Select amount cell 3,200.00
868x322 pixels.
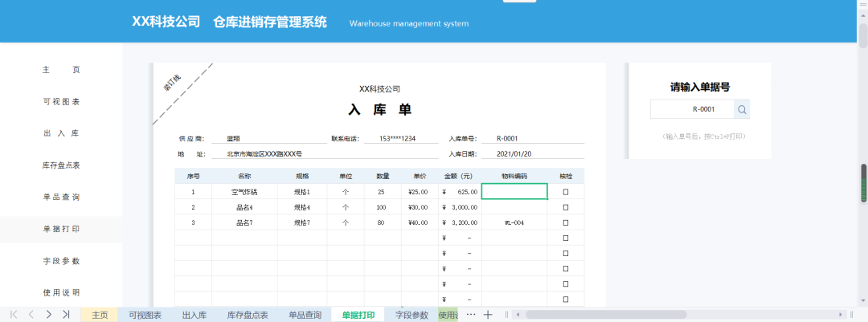point(460,222)
